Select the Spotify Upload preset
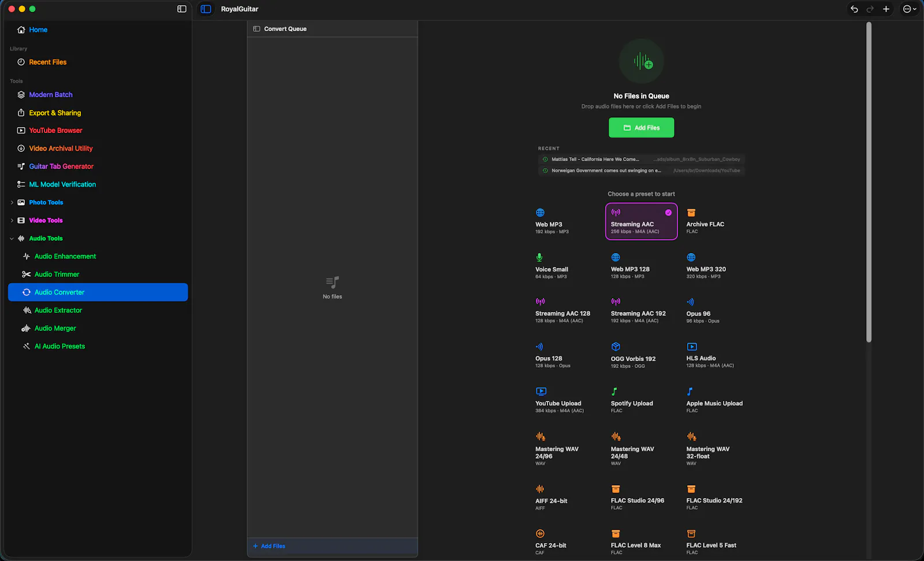 coord(641,400)
